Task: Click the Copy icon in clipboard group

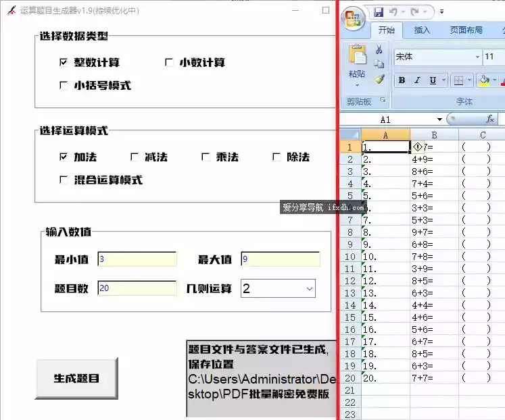Action: click(379, 64)
